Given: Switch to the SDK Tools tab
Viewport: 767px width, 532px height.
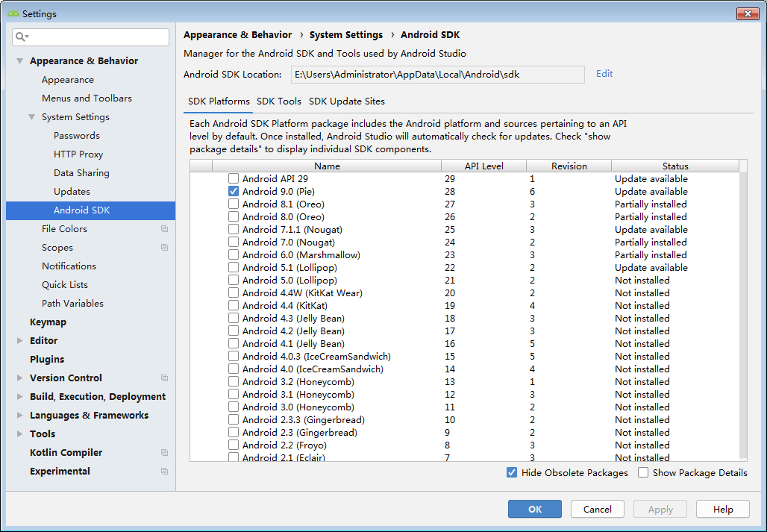Looking at the screenshot, I should point(279,101).
